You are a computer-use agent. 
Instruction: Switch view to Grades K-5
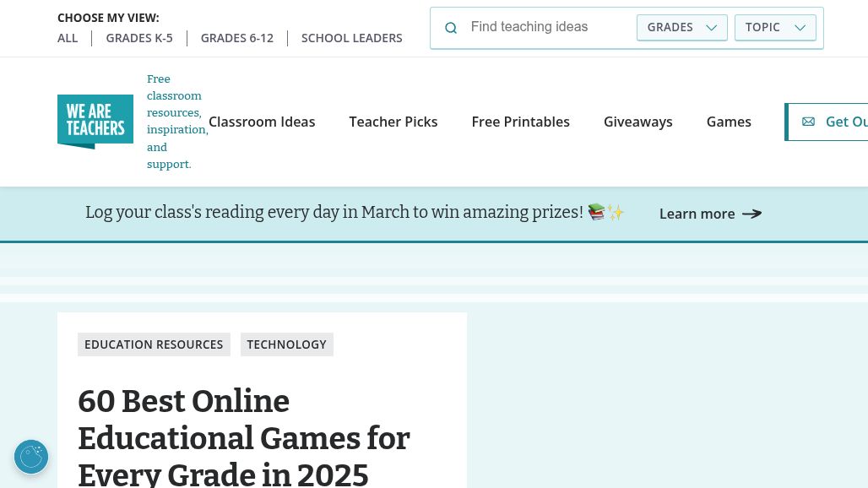(x=139, y=38)
